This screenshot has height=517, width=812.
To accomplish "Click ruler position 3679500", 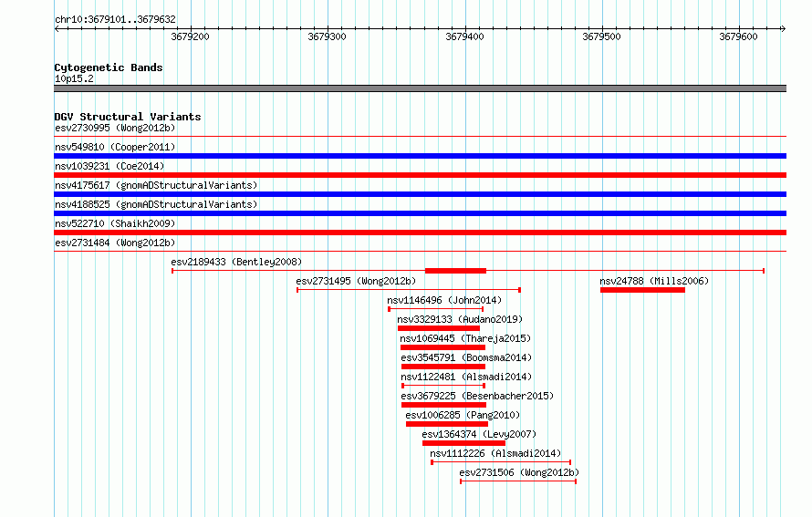I will click(x=601, y=36).
